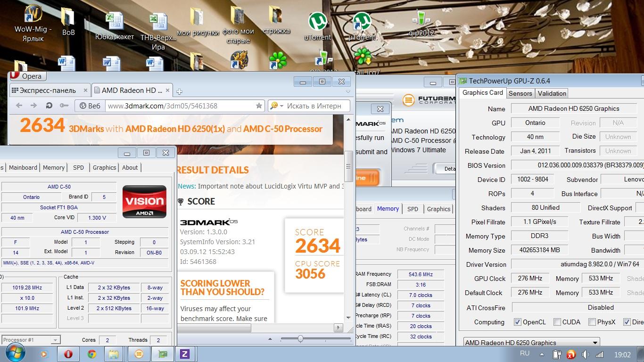Image resolution: width=644 pixels, height=362 pixels.
Task: Toggle the PhysX checkbox in GPU-Z
Action: tap(592, 322)
